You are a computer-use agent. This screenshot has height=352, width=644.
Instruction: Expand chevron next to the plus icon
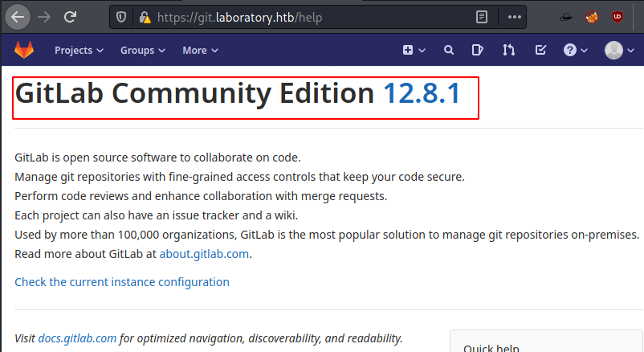point(422,51)
